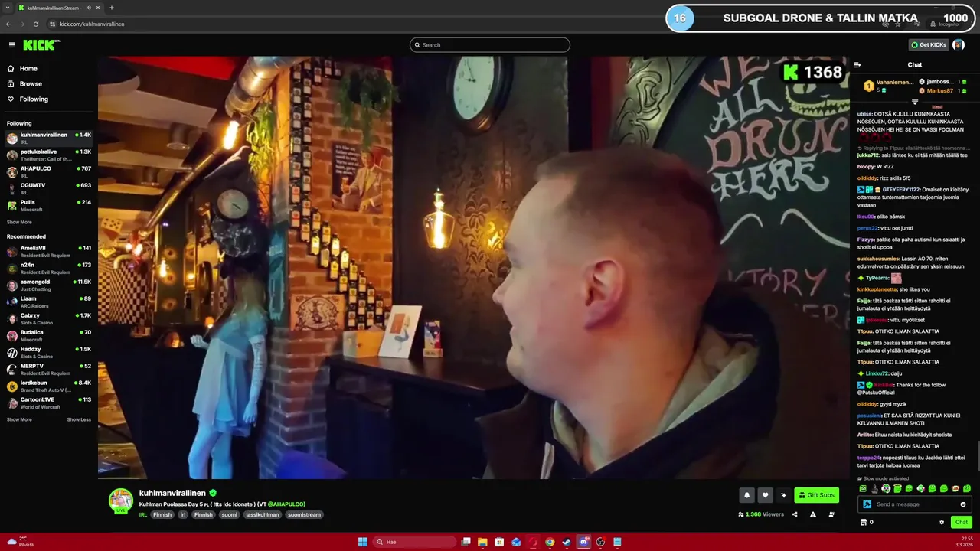Expand Show More under Recommended list
This screenshot has height=551, width=980.
pyautogui.click(x=19, y=419)
